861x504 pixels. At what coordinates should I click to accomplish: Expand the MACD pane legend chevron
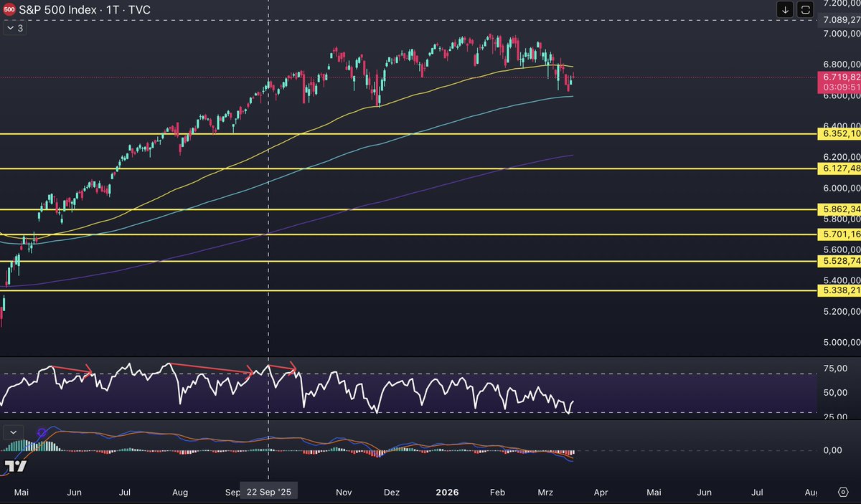point(13,433)
